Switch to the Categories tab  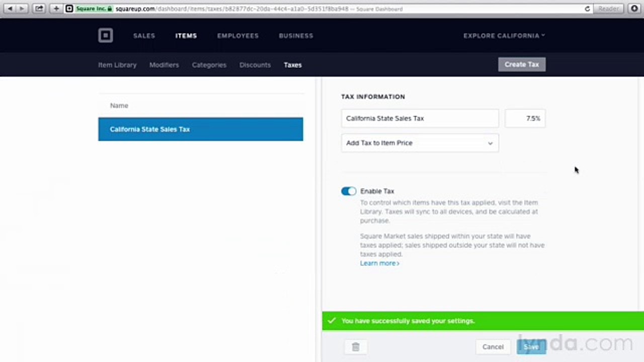pyautogui.click(x=209, y=65)
